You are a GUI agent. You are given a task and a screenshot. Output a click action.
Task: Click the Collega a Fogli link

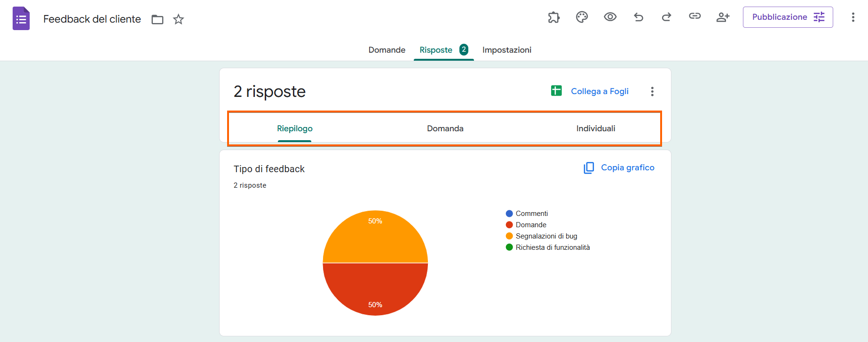point(600,91)
